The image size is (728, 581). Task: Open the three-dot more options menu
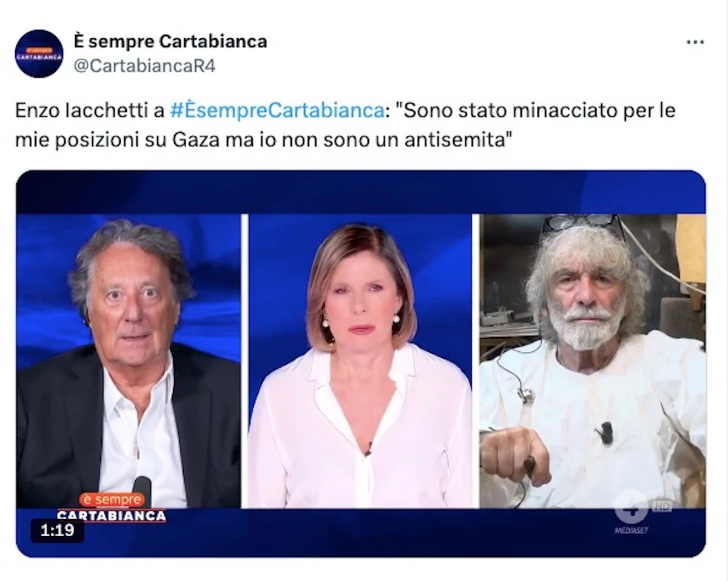pos(695,42)
